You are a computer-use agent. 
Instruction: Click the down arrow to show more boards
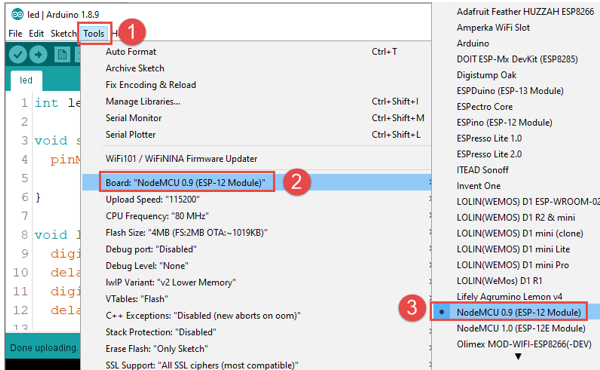(518, 357)
